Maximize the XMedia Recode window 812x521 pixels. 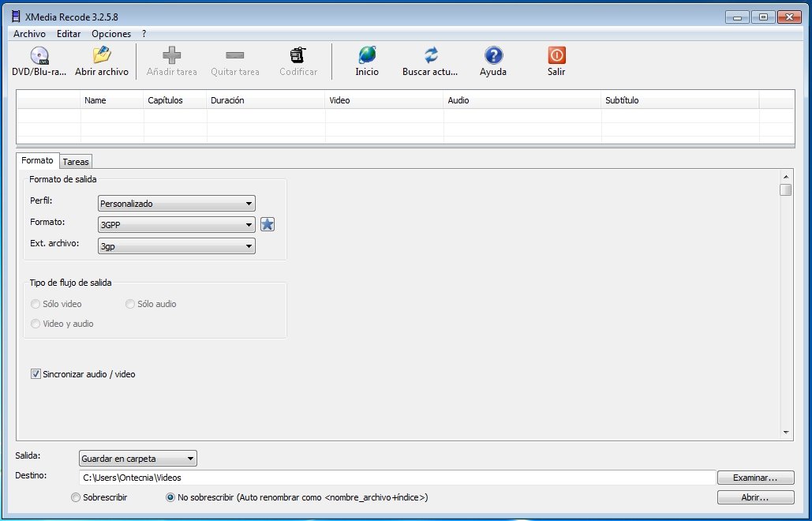click(x=763, y=17)
